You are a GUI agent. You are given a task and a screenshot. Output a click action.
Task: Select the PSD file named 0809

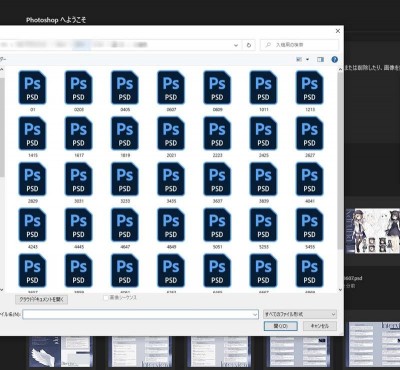click(x=217, y=91)
